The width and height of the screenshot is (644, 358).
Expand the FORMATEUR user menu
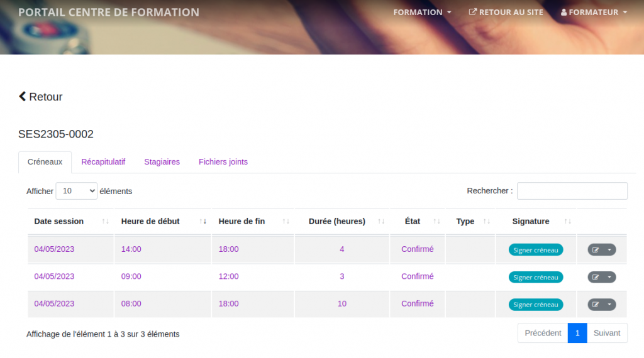pos(594,13)
